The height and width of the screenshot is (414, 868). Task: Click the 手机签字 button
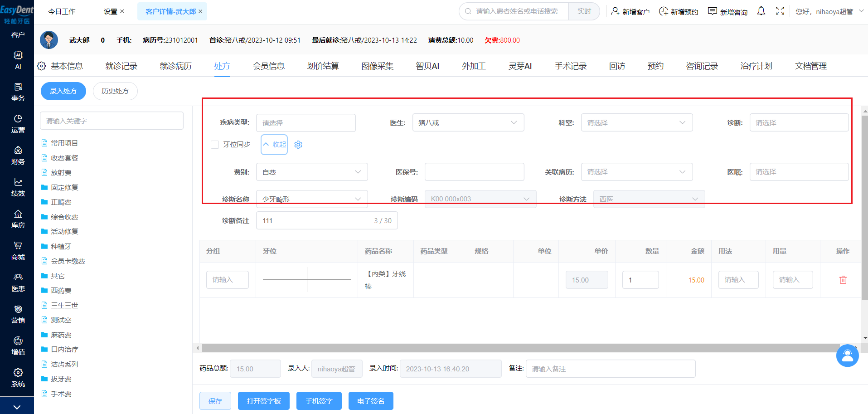[319, 401]
